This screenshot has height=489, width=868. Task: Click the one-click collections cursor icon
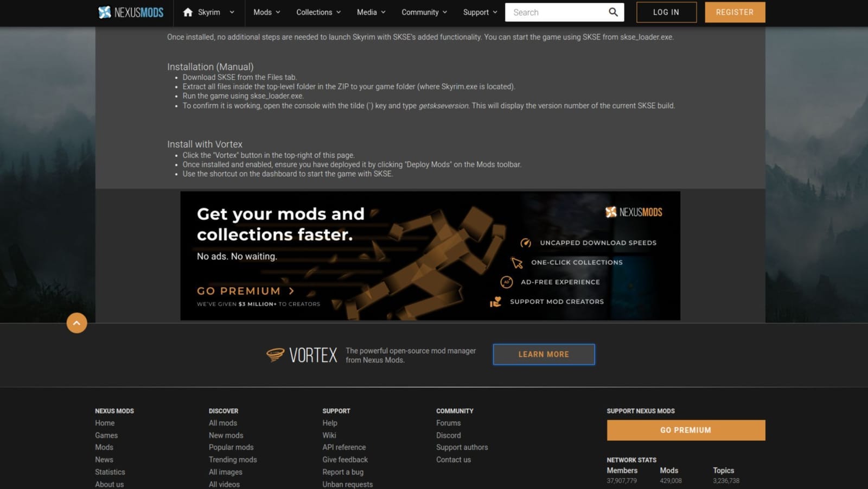click(x=516, y=263)
